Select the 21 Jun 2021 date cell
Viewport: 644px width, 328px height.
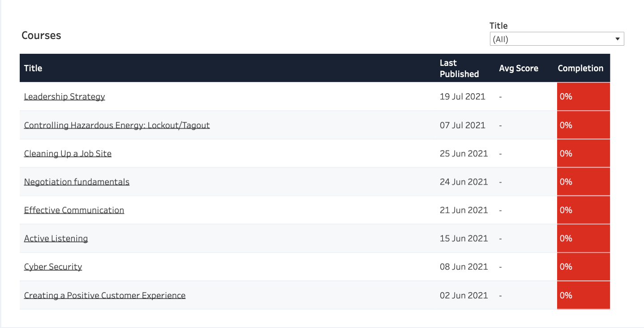464,210
